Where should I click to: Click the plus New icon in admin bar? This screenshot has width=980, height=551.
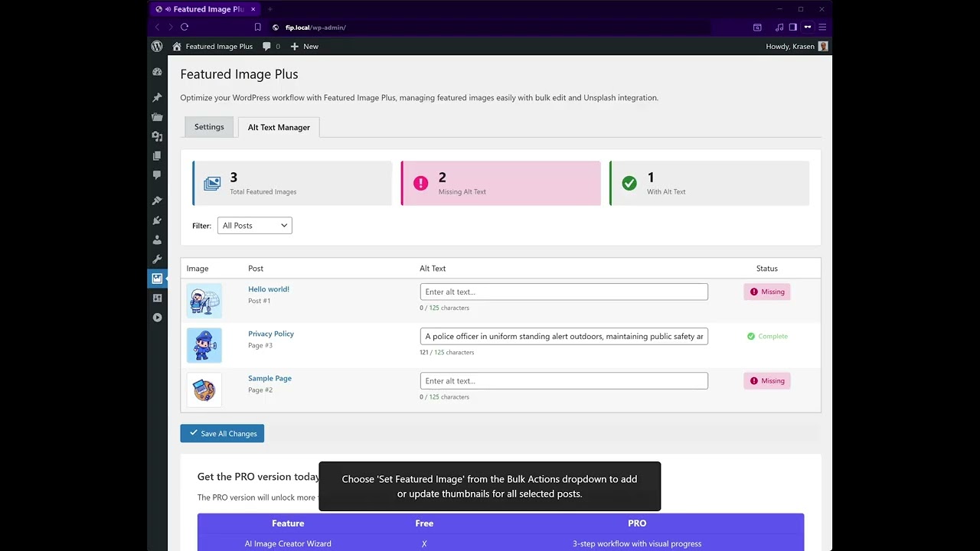[x=295, y=46]
